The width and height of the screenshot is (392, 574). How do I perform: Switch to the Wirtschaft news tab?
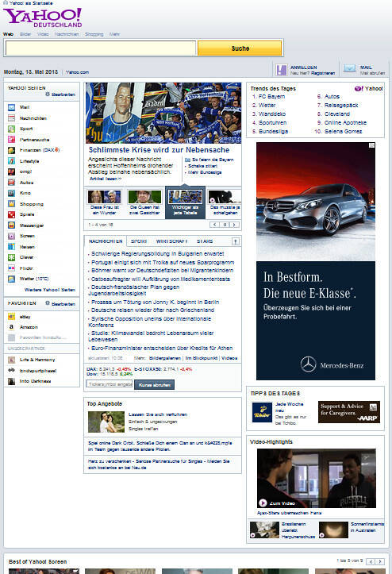[171, 241]
